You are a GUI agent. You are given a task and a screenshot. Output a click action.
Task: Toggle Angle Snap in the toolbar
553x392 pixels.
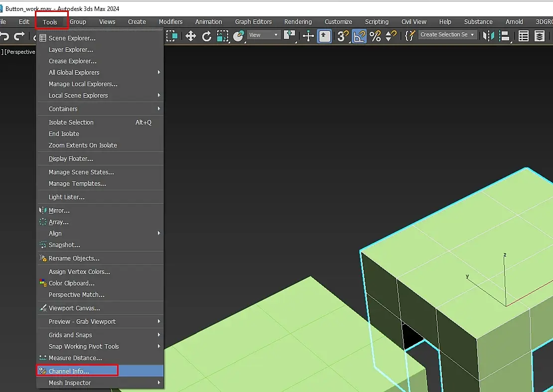coord(359,36)
